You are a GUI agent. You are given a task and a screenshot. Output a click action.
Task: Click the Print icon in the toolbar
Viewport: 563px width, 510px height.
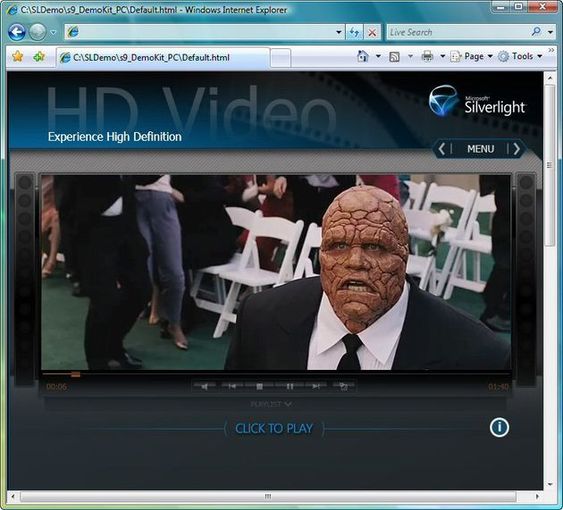427,56
